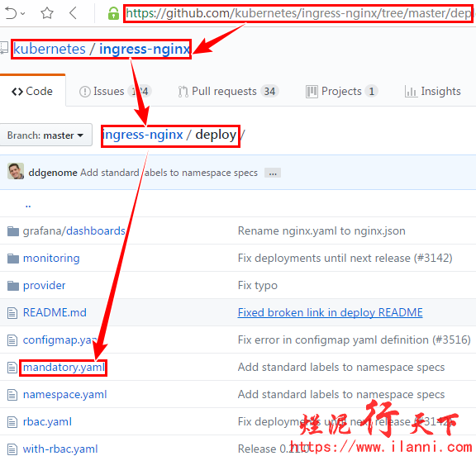Switch to the Issues tab
This screenshot has width=476, height=456.
click(x=116, y=92)
